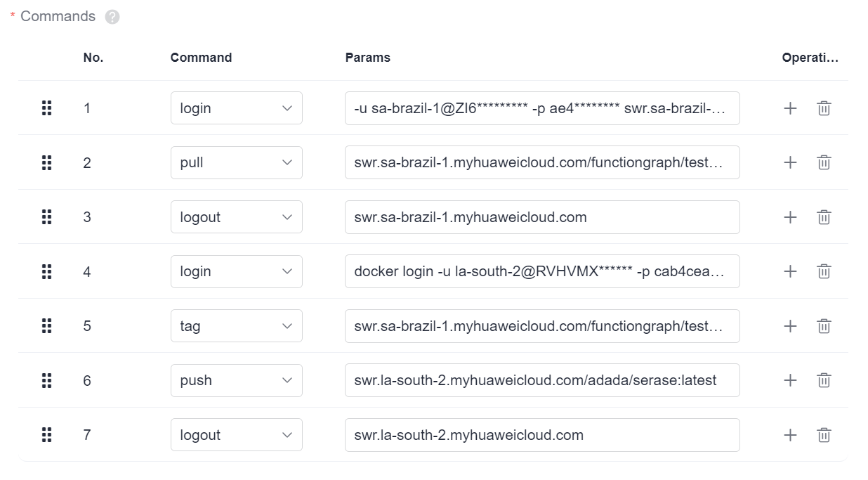This screenshot has width=868, height=480.
Task: Delete the push command row
Action: click(x=824, y=380)
